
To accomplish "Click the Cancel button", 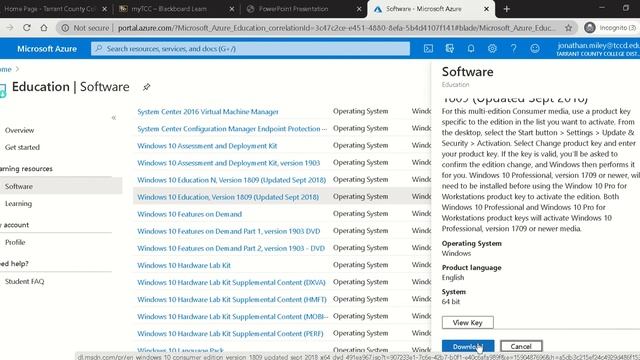I will pyautogui.click(x=521, y=347).
